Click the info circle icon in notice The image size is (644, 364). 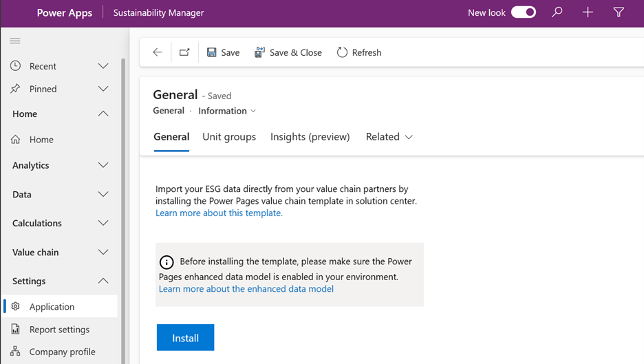tap(167, 261)
